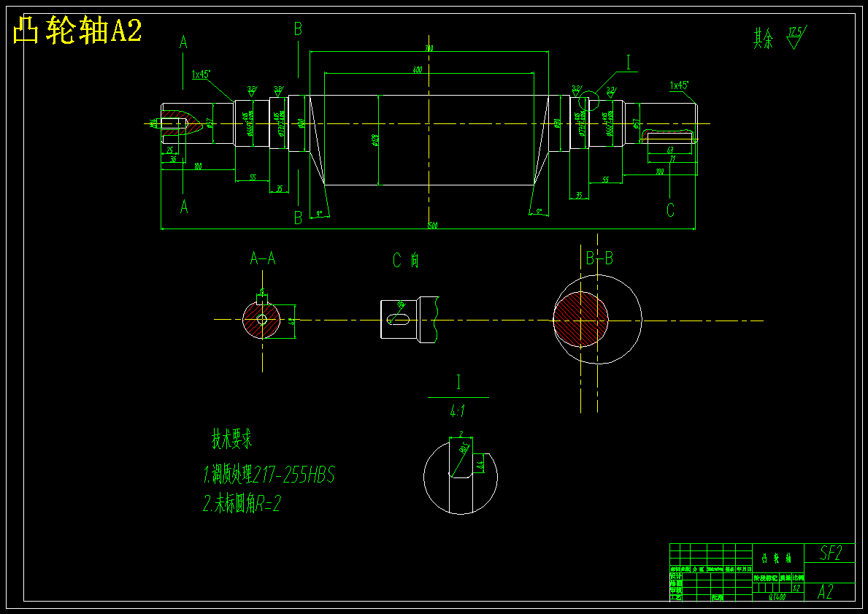868x614 pixels.
Task: Click the "700" length dimension
Action: point(429,49)
